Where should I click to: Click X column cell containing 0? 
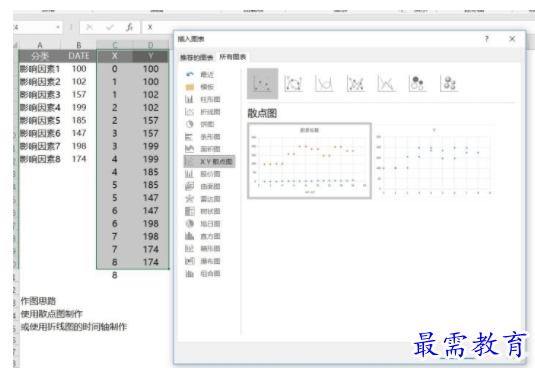click(x=115, y=69)
